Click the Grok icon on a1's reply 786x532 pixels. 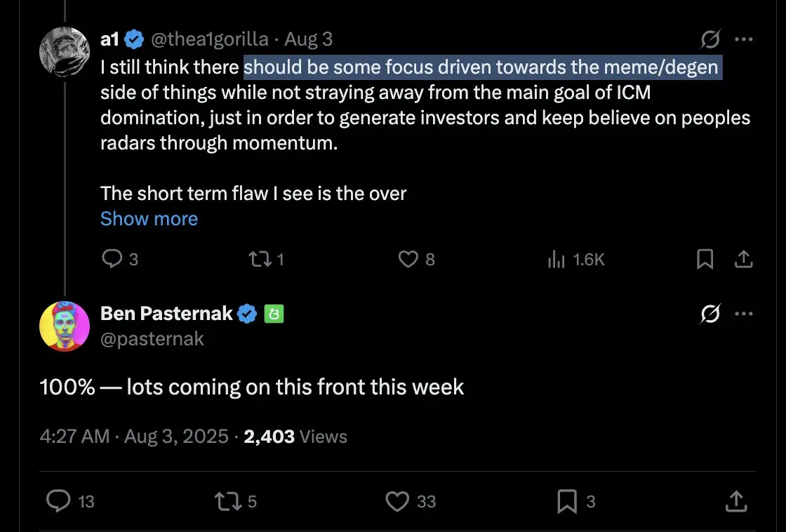pyautogui.click(x=710, y=39)
